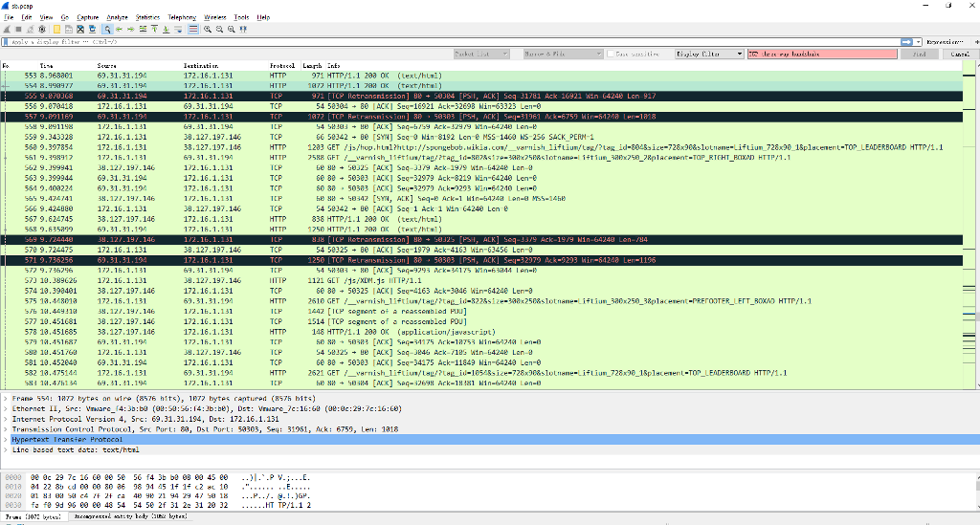
Task: Reload this capture file
Action: coord(93,30)
